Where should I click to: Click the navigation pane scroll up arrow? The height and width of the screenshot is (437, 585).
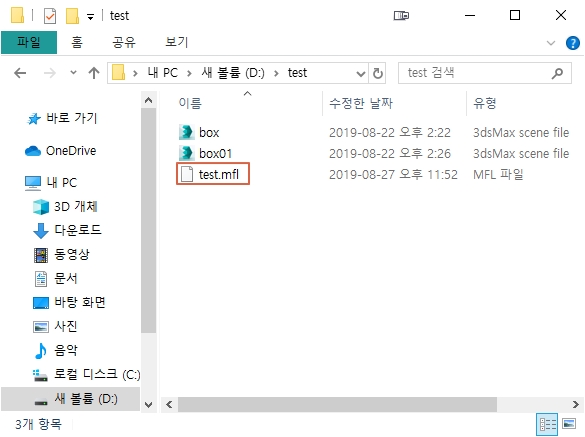tap(148, 100)
